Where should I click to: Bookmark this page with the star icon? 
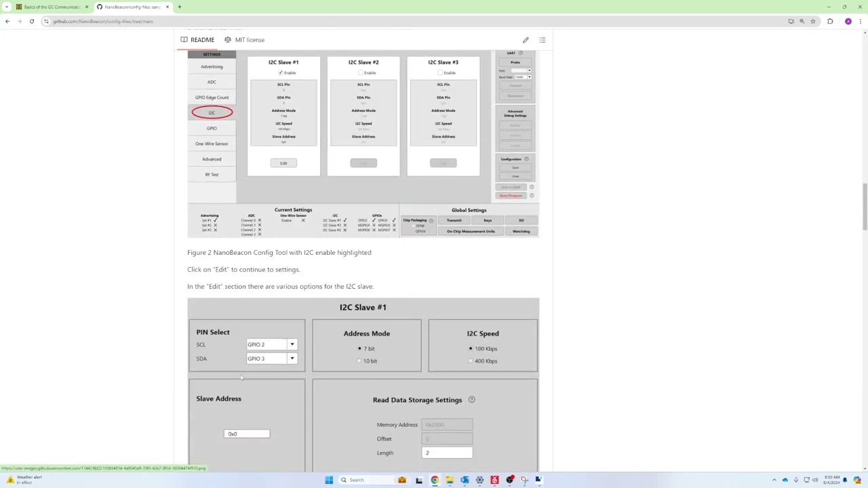(812, 21)
